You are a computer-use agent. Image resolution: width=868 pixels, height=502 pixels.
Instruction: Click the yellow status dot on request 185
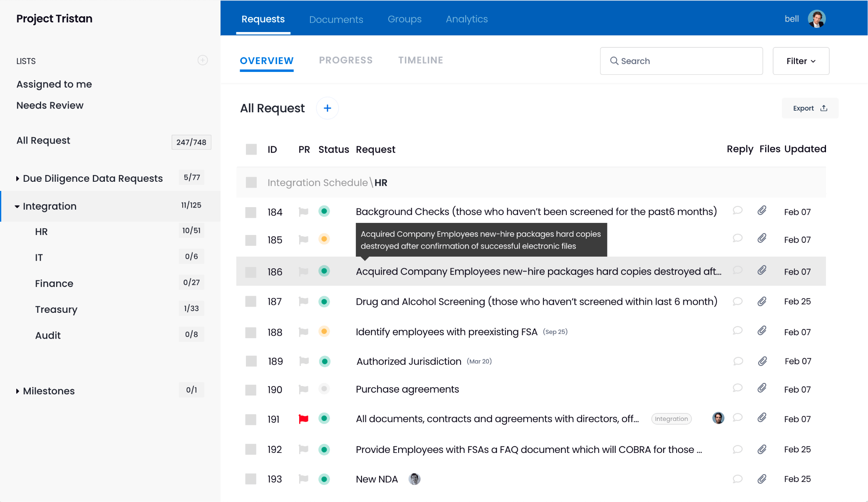click(324, 239)
